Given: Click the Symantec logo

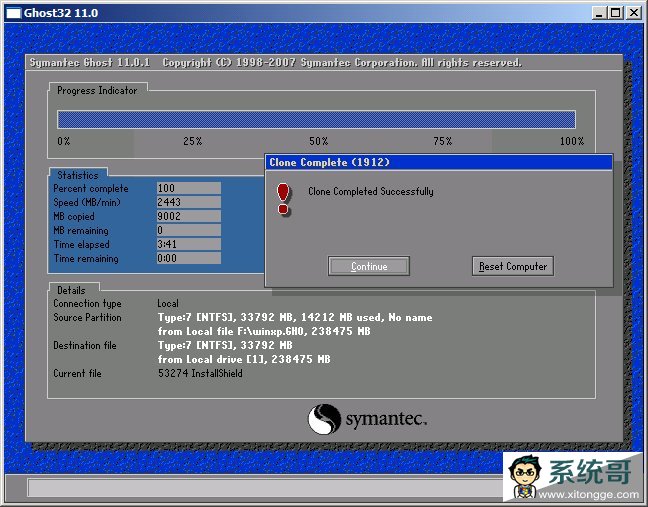Looking at the screenshot, I should (367, 419).
